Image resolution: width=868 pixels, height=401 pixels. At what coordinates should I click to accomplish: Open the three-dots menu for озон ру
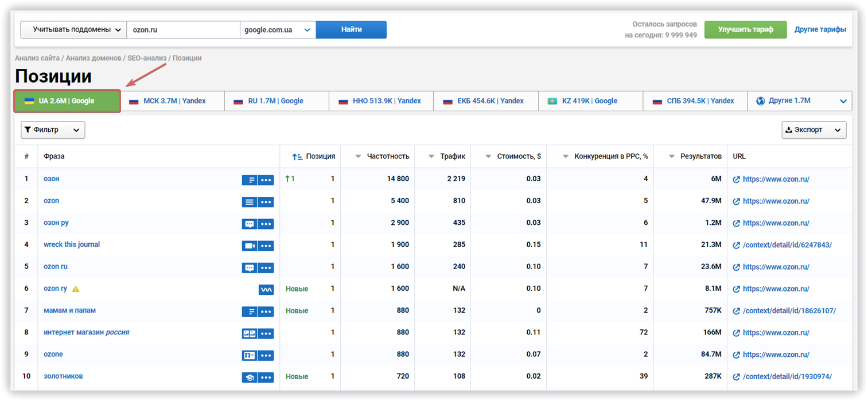(266, 224)
